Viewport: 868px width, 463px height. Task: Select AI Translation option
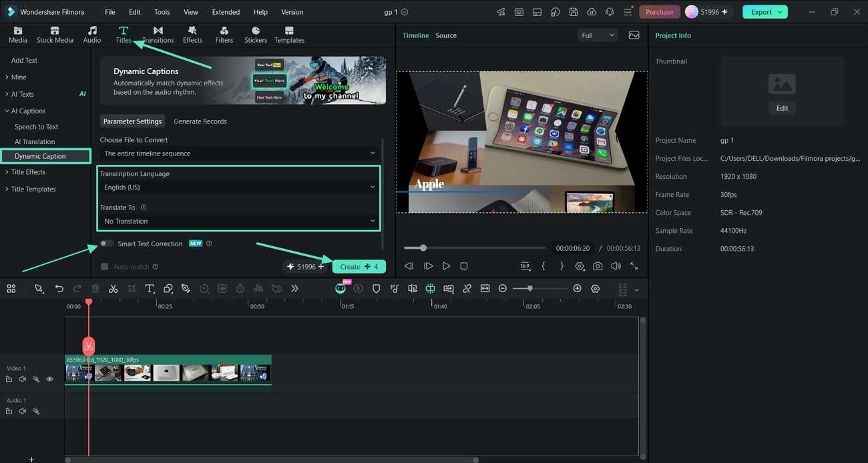[x=35, y=141]
